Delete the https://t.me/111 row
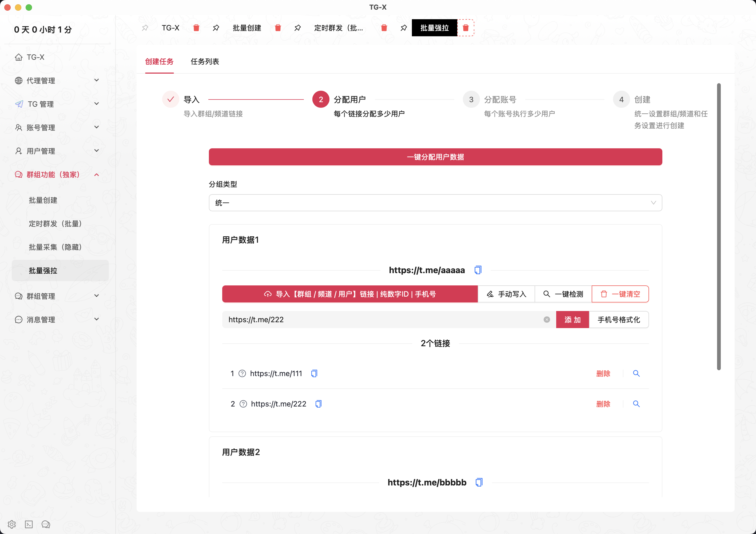Screen dimensions: 756x534 [603, 373]
